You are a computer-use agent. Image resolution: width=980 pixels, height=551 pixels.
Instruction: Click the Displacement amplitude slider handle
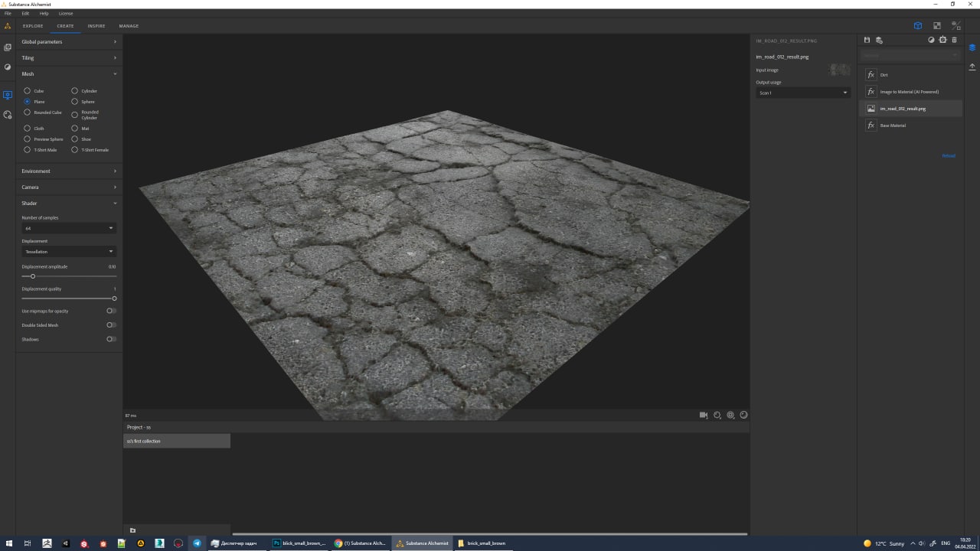pos(32,276)
